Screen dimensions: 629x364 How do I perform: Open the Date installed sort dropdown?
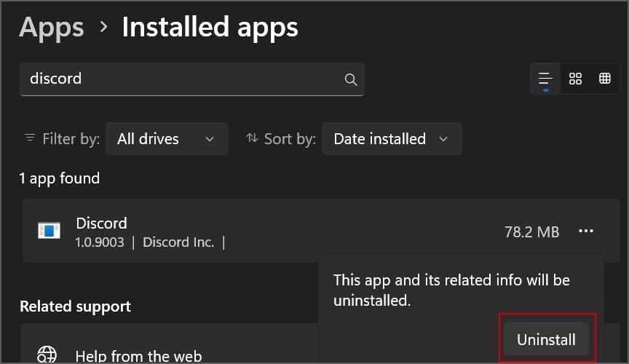(392, 139)
